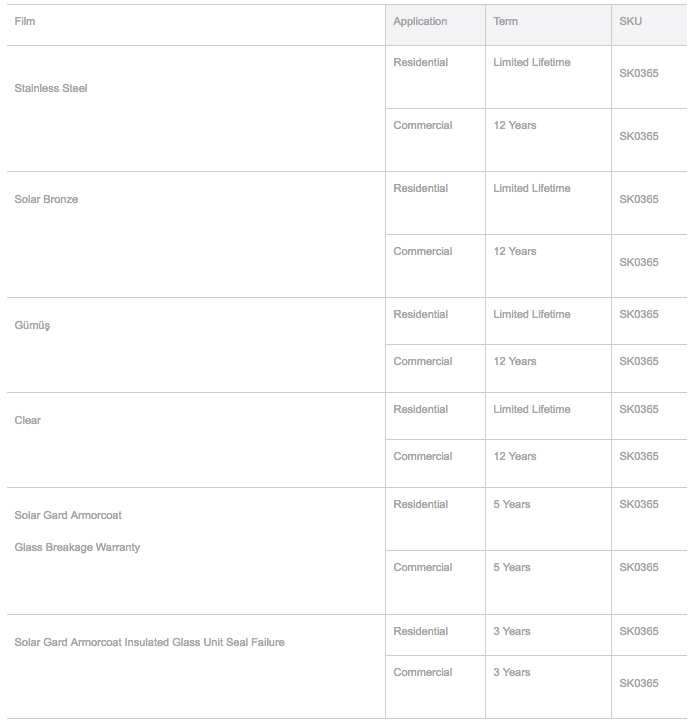Viewport: 693px width, 723px height.
Task: Click the Film column header
Action: [x=25, y=21]
